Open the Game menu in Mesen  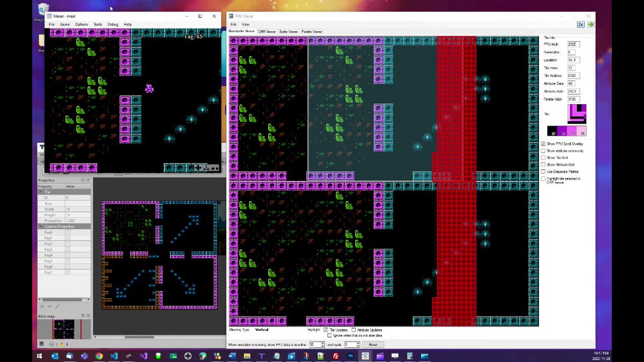pos(64,24)
